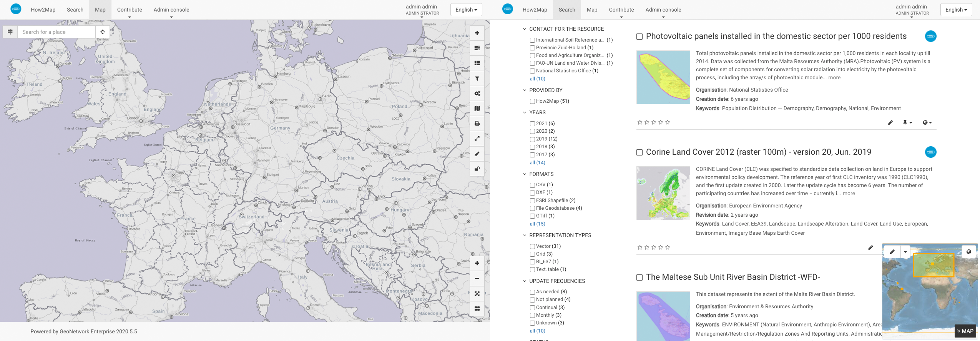Image resolution: width=980 pixels, height=341 pixels.
Task: Click the four-squares grid icon below zoom controls
Action: (x=477, y=309)
